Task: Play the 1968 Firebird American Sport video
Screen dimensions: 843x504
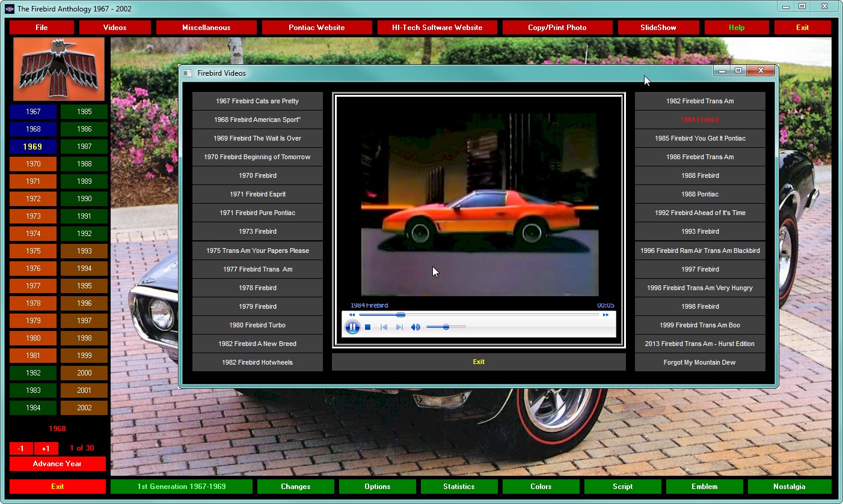Action: coord(257,120)
